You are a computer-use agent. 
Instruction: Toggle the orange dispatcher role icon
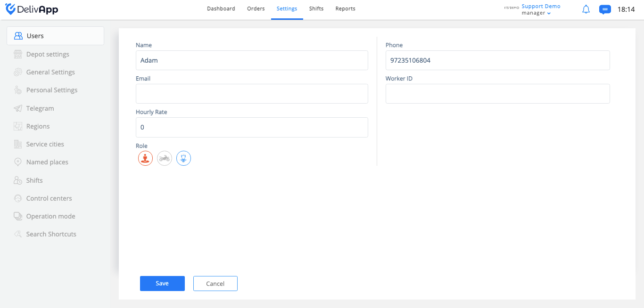[x=145, y=158]
